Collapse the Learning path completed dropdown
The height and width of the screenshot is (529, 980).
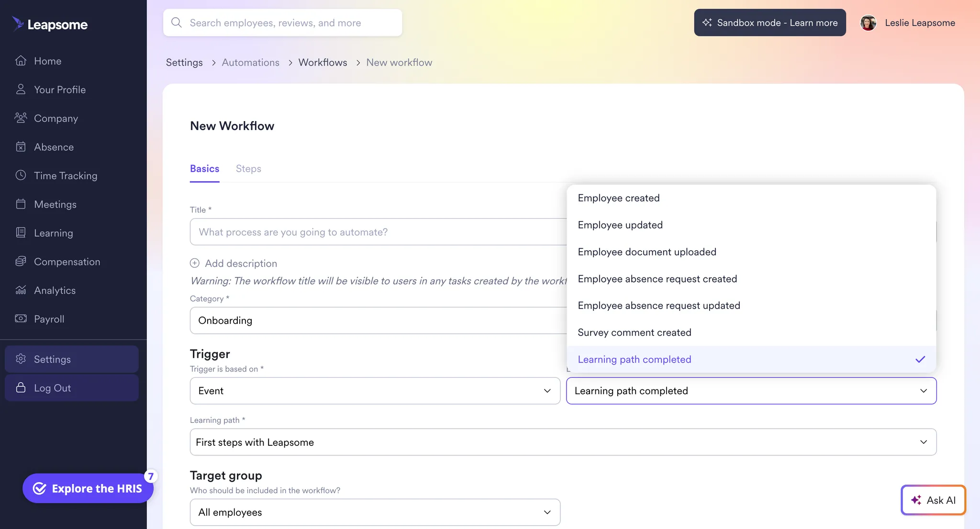pos(751,391)
